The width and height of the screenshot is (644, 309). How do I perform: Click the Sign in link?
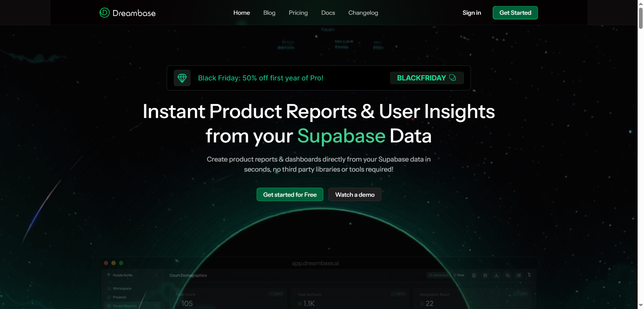(472, 13)
